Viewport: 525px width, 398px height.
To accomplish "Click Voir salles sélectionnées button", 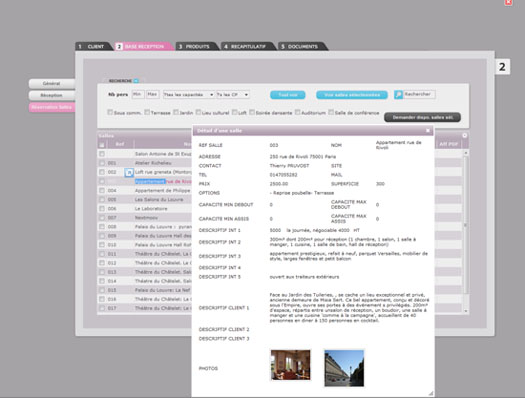I will pyautogui.click(x=352, y=95).
